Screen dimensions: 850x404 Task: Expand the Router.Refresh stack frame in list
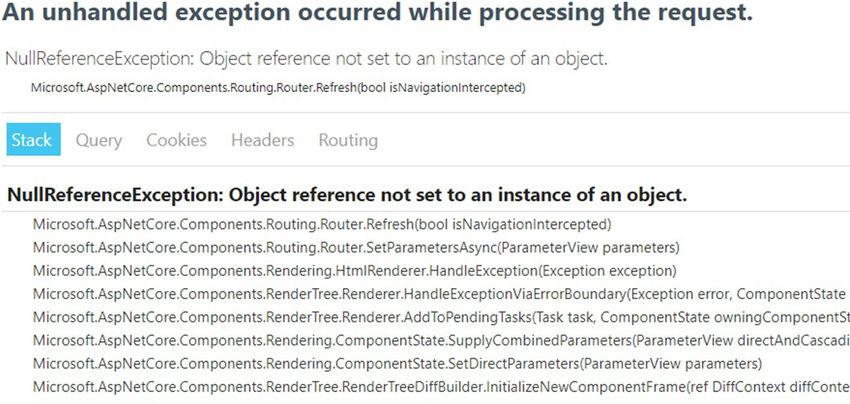point(322,225)
